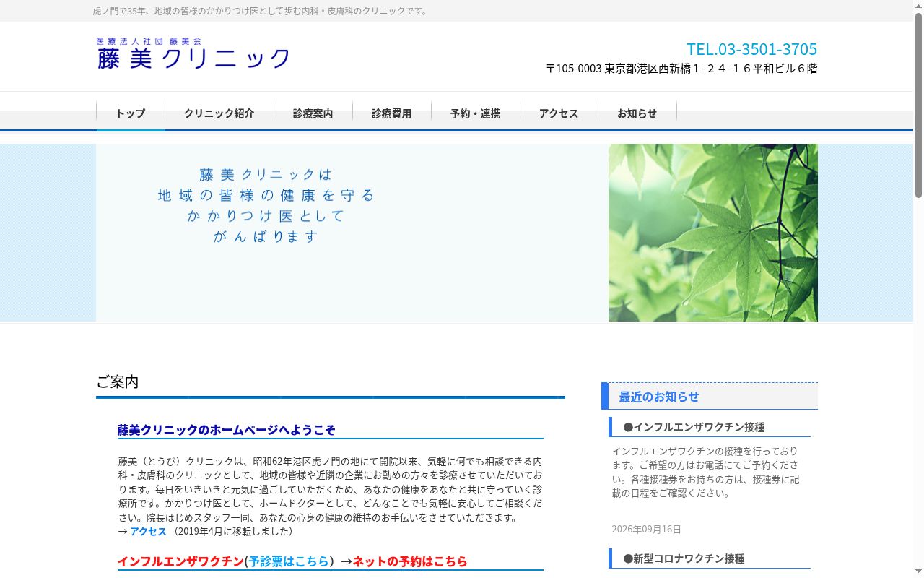924x578 pixels.
Task: Open the トップ menu item
Action: [131, 113]
